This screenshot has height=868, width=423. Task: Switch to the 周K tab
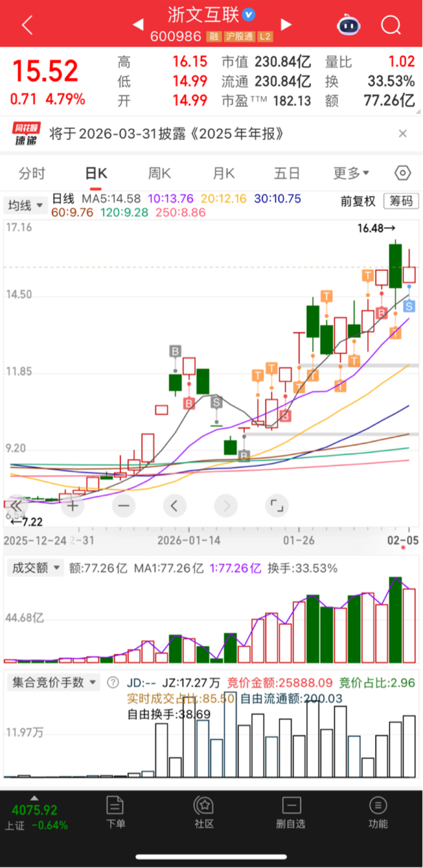point(160,174)
